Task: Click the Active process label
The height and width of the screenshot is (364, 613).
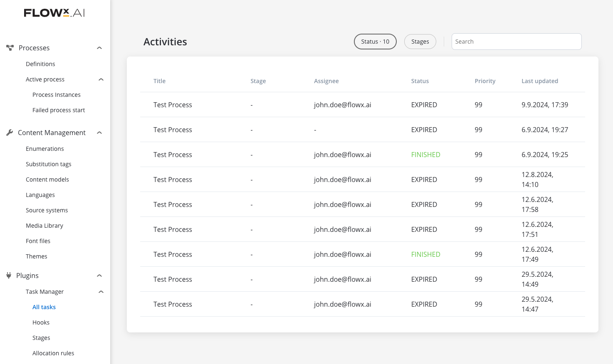Action: tap(45, 79)
